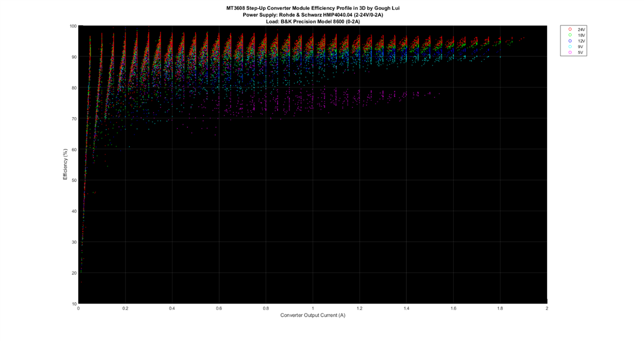644x341 pixels.
Task: Select the 18V legend label text
Action: 581,36
